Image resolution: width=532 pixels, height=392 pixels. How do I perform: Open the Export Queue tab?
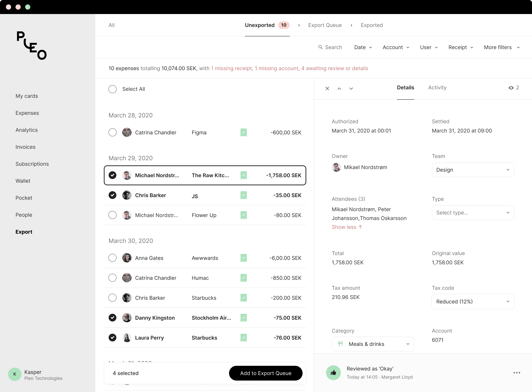coord(325,25)
